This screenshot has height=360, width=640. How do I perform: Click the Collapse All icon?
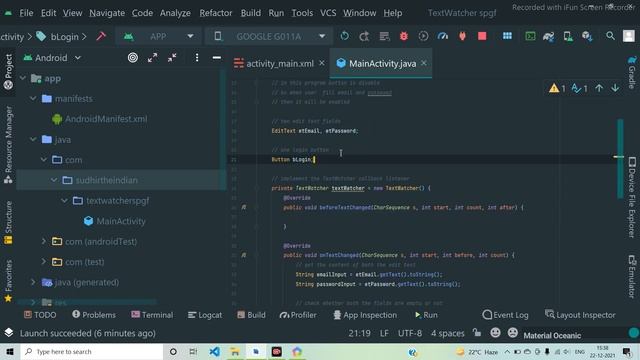172,58
